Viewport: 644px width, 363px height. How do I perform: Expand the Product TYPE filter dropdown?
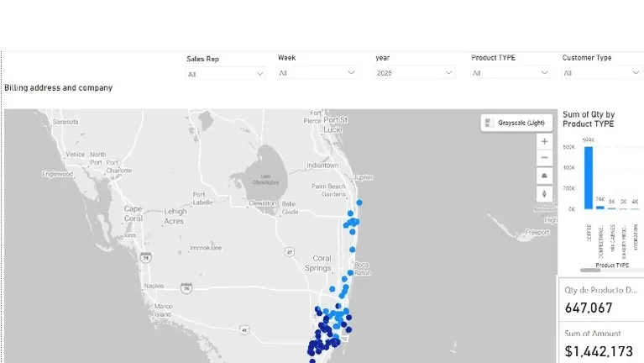click(510, 73)
